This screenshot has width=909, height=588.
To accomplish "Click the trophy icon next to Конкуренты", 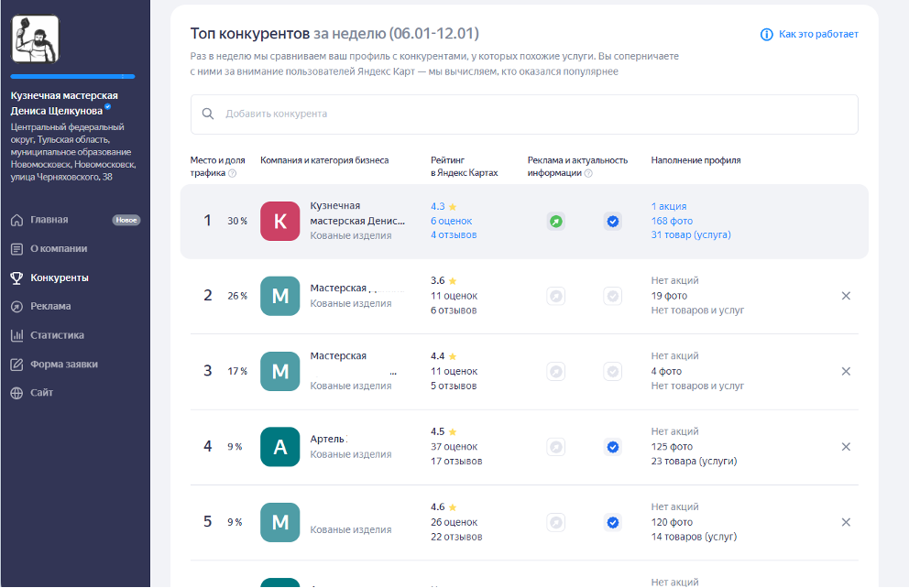I will click(x=16, y=278).
